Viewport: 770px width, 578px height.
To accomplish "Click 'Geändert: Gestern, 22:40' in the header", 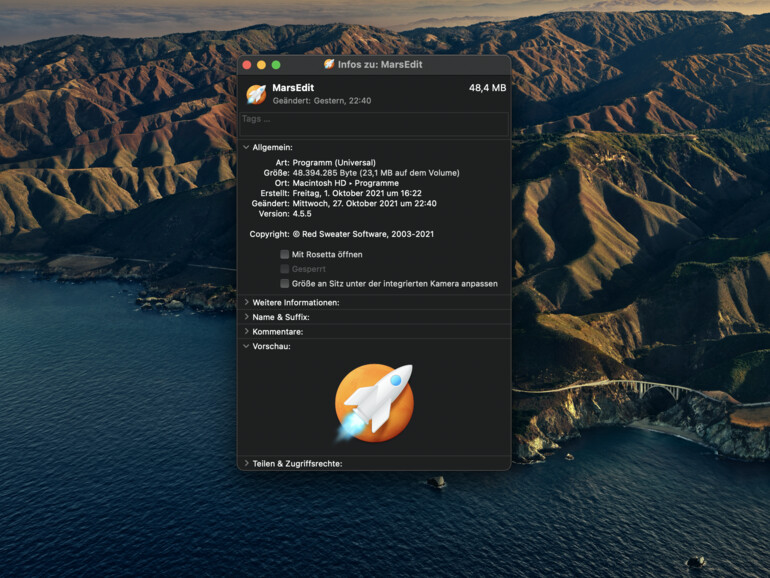I will tap(322, 101).
